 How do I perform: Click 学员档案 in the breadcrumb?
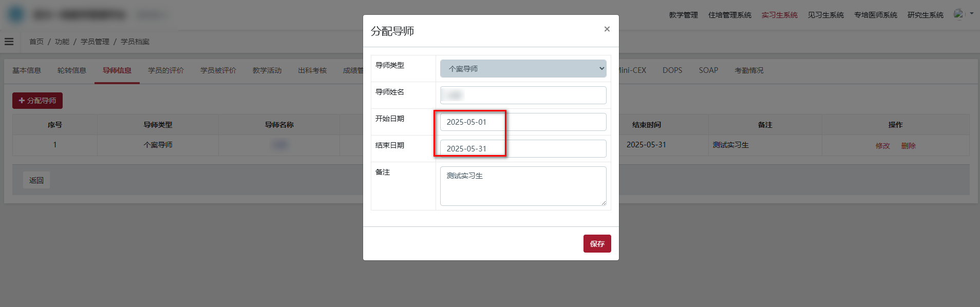(135, 42)
